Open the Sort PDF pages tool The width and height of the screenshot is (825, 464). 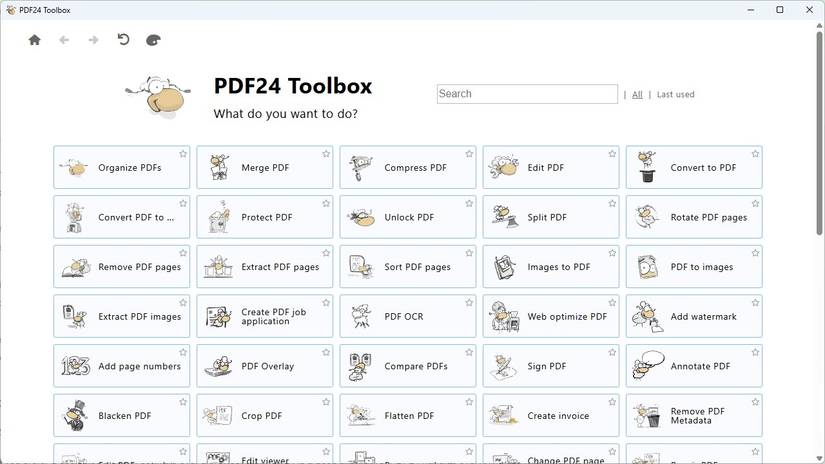click(x=408, y=266)
